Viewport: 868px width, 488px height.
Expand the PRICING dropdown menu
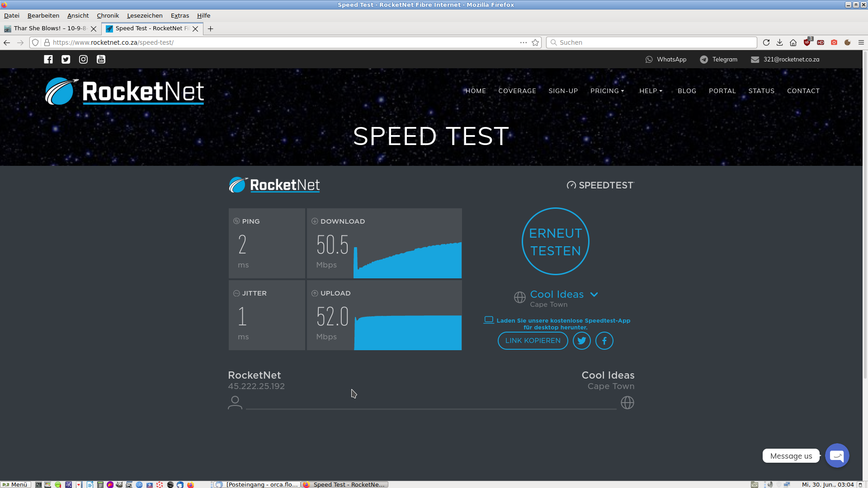(607, 91)
